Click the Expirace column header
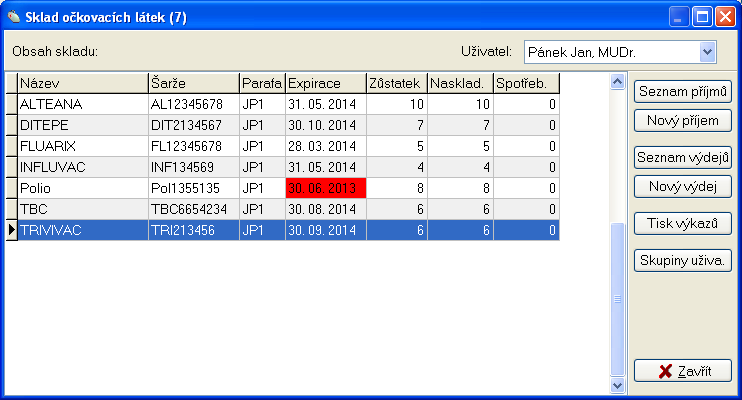 pos(326,83)
